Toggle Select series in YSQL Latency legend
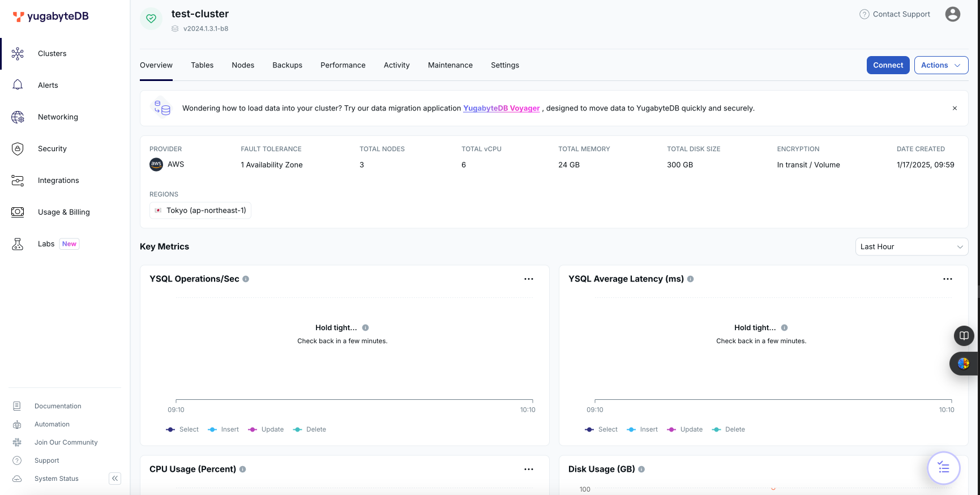The height and width of the screenshot is (495, 980). 601,429
